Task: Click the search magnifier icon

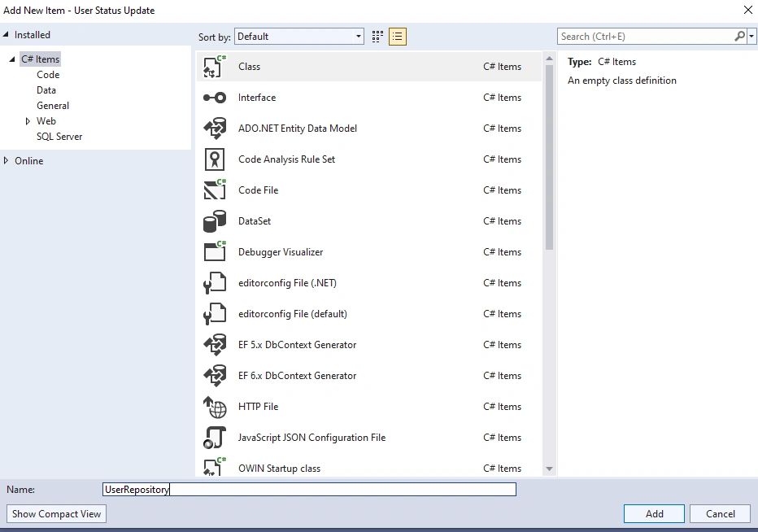Action: tap(739, 37)
